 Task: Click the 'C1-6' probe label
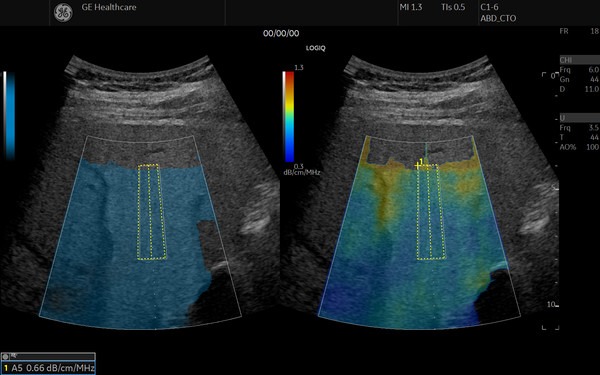point(489,7)
